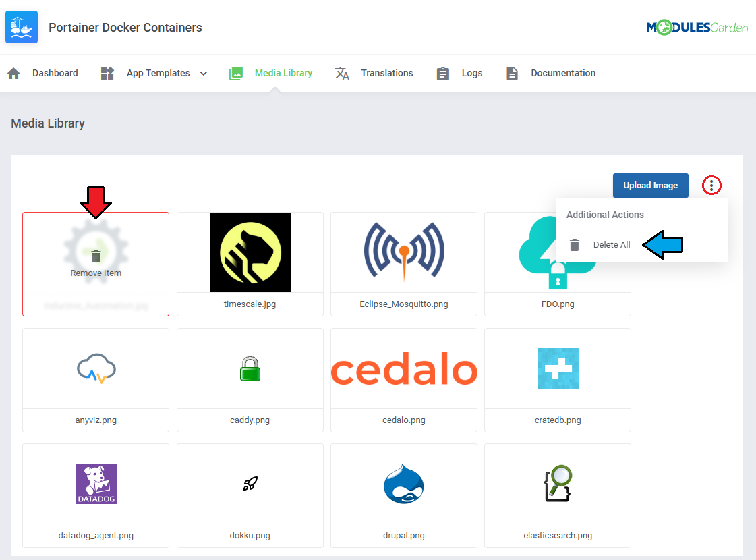Click the ModulesGarden logo
Screen dimensions: 756x560
tap(697, 28)
